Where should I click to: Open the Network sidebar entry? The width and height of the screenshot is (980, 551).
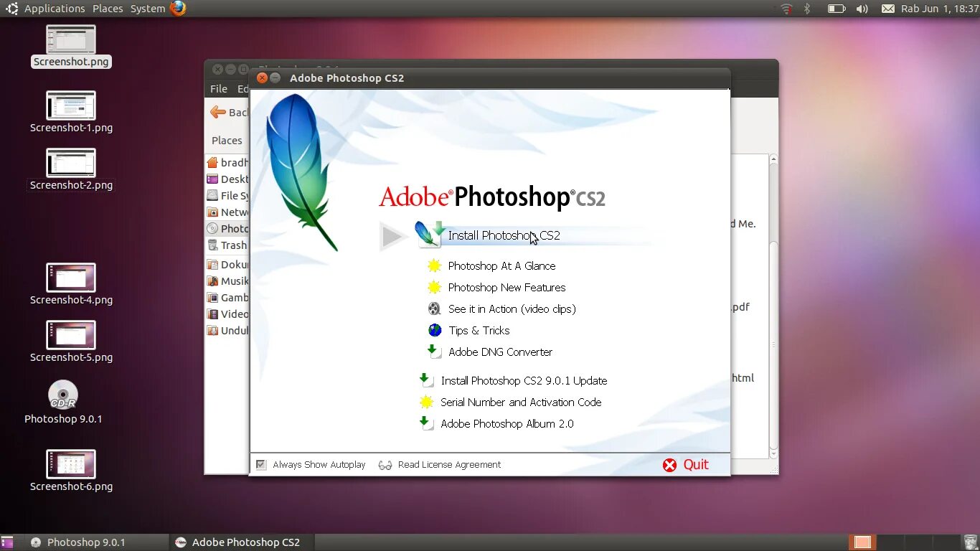(227, 212)
